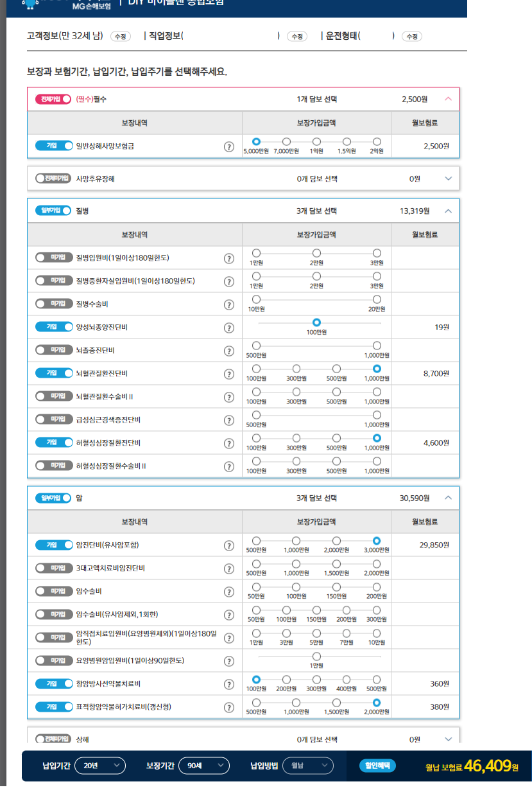Image resolution: width=532 pixels, height=792 pixels.
Task: Open help icon for 급성심근경색증진단비
Action: tap(228, 420)
